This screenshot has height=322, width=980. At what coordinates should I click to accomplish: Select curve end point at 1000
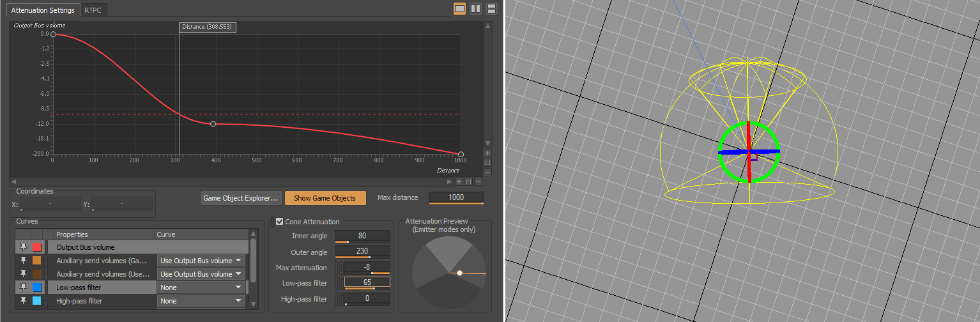(x=461, y=154)
